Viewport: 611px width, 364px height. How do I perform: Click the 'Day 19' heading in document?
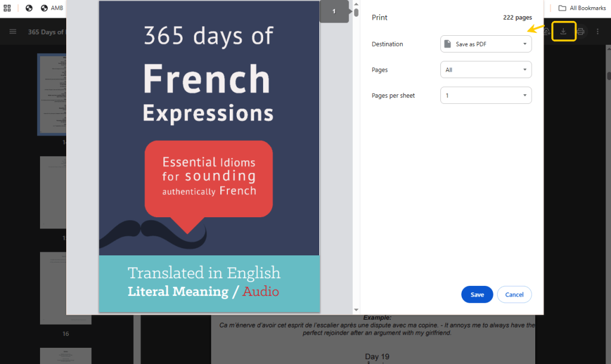coord(377,357)
